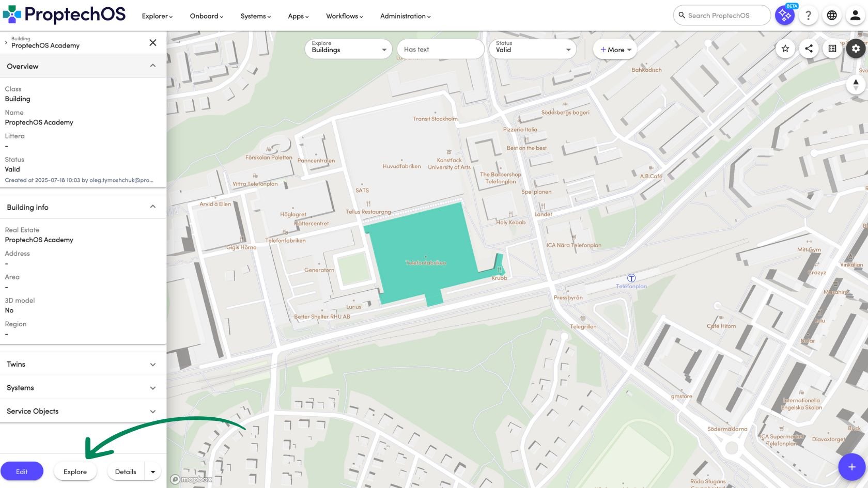Open the Status Valid dropdown

click(x=533, y=49)
